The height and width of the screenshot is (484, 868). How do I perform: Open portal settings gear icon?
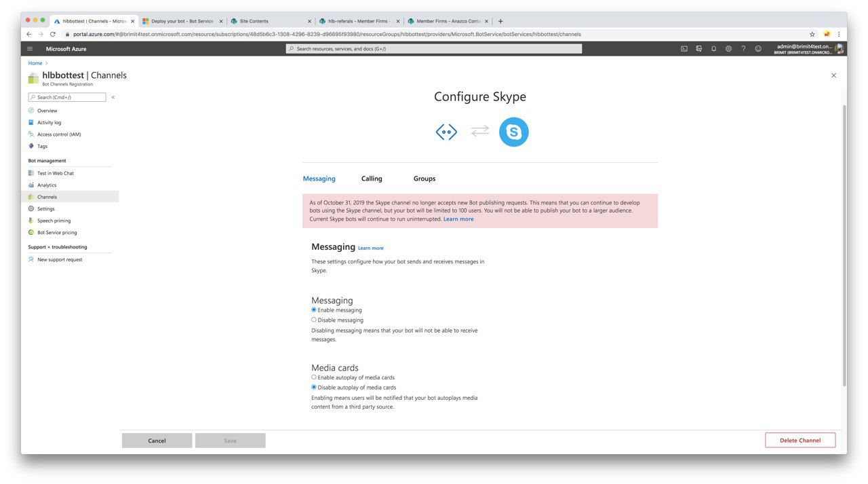click(728, 49)
